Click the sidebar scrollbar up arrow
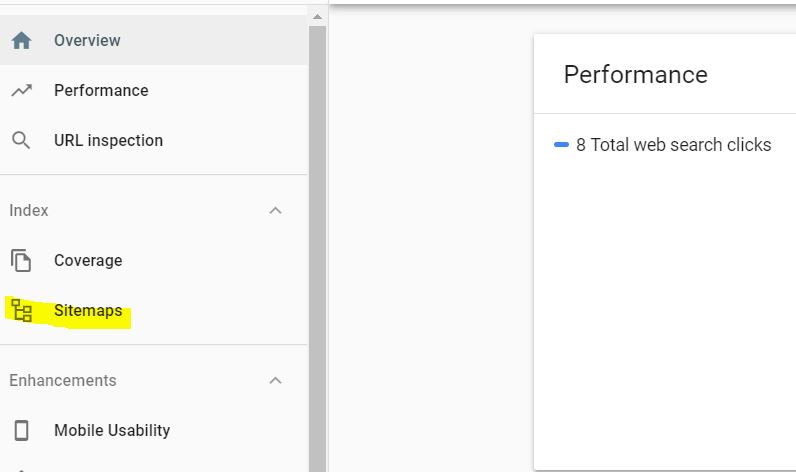The height and width of the screenshot is (472, 796). (x=317, y=17)
